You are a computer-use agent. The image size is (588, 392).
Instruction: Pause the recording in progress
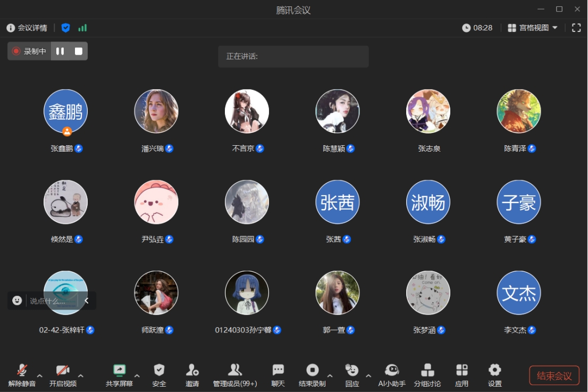coord(60,51)
